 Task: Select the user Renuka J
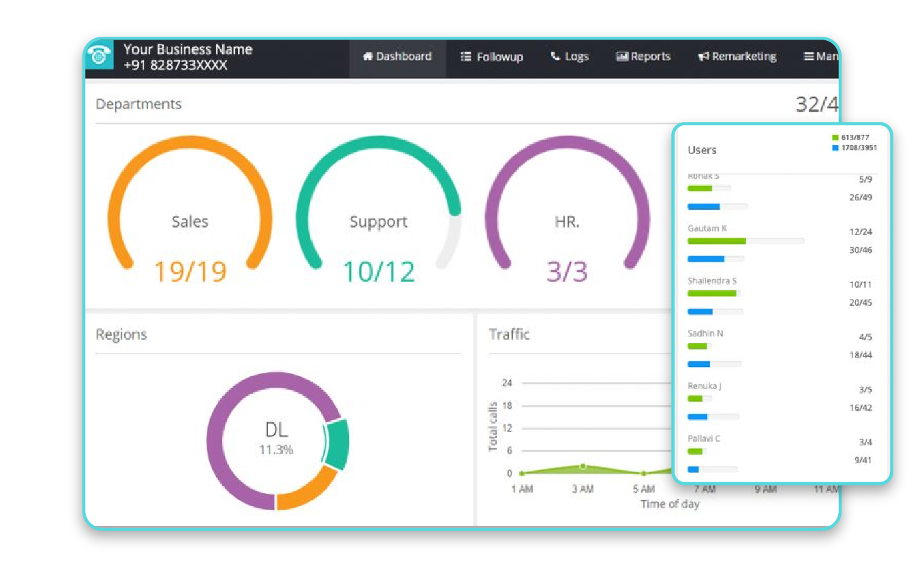click(x=705, y=385)
